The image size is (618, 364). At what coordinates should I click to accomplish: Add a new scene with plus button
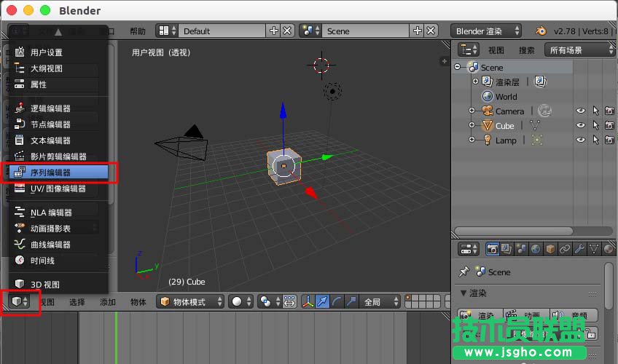(x=417, y=31)
